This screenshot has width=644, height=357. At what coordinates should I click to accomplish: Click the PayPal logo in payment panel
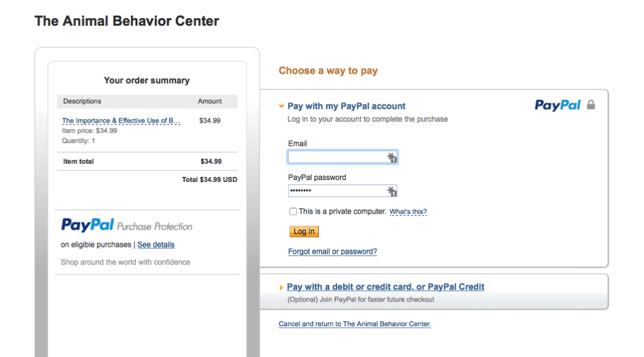point(557,105)
